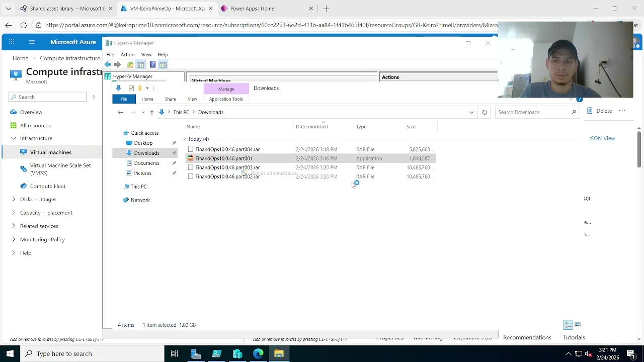This screenshot has width=644, height=362.
Task: Open the Home ribbon tab in Explorer
Action: (147, 99)
